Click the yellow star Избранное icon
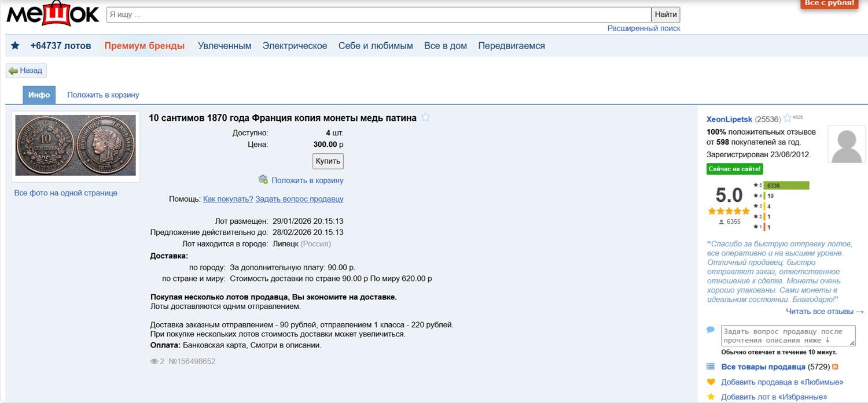Image resolution: width=868 pixels, height=403 pixels. (711, 397)
